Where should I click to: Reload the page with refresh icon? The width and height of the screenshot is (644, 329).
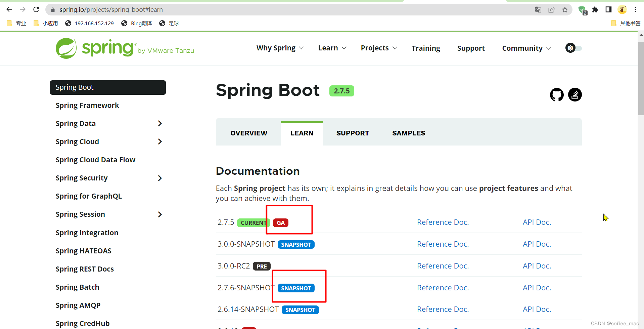(36, 9)
